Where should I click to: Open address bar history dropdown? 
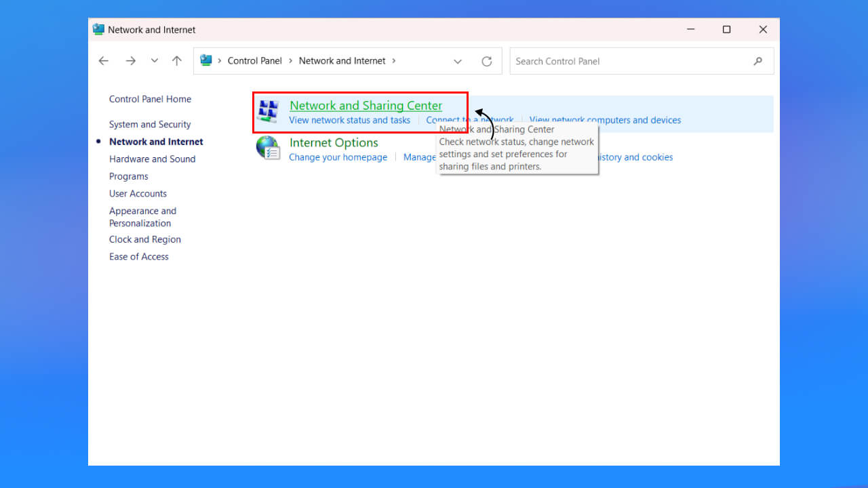pyautogui.click(x=458, y=61)
